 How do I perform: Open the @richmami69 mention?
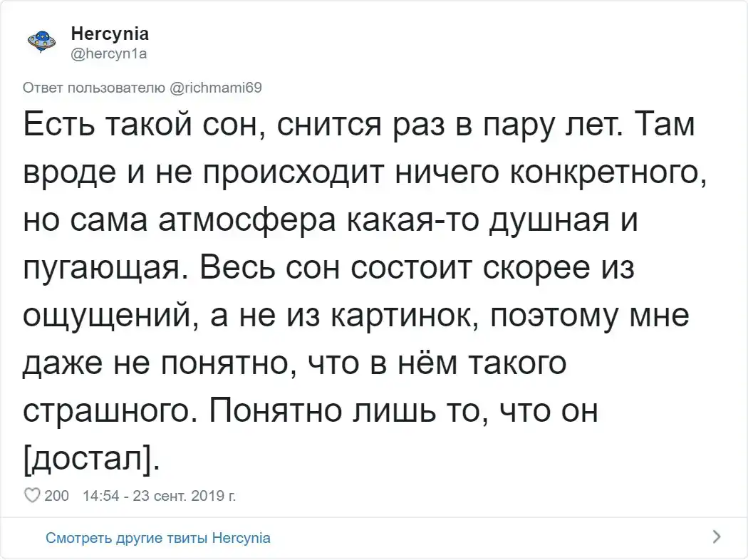pyautogui.click(x=217, y=87)
